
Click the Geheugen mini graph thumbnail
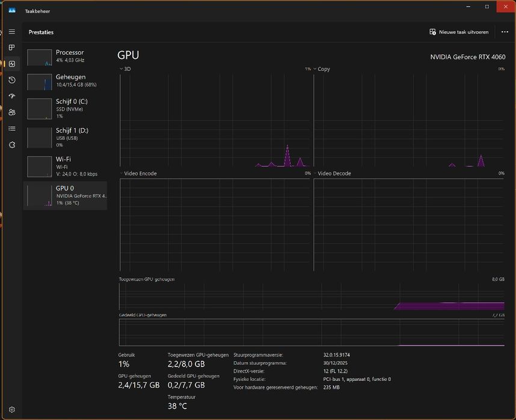pos(40,82)
